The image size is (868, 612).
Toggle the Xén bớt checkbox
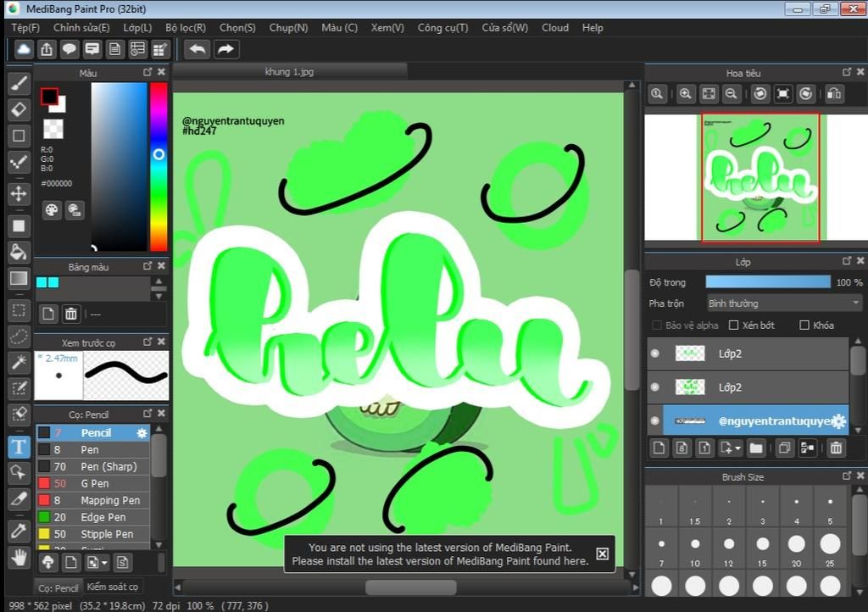pos(733,325)
